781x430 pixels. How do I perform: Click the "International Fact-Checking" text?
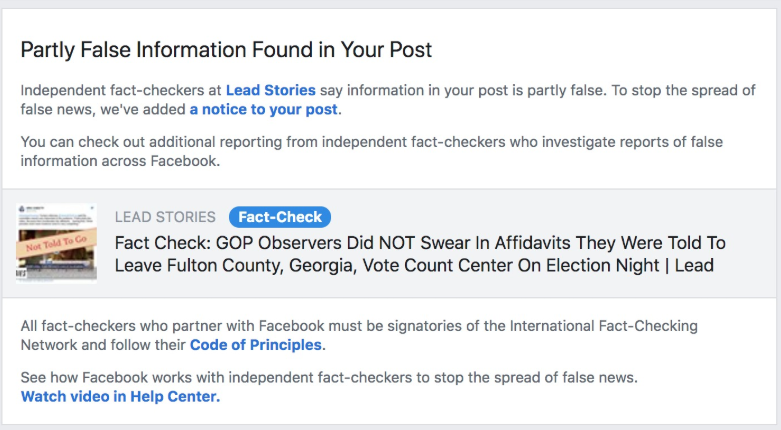tap(603, 326)
